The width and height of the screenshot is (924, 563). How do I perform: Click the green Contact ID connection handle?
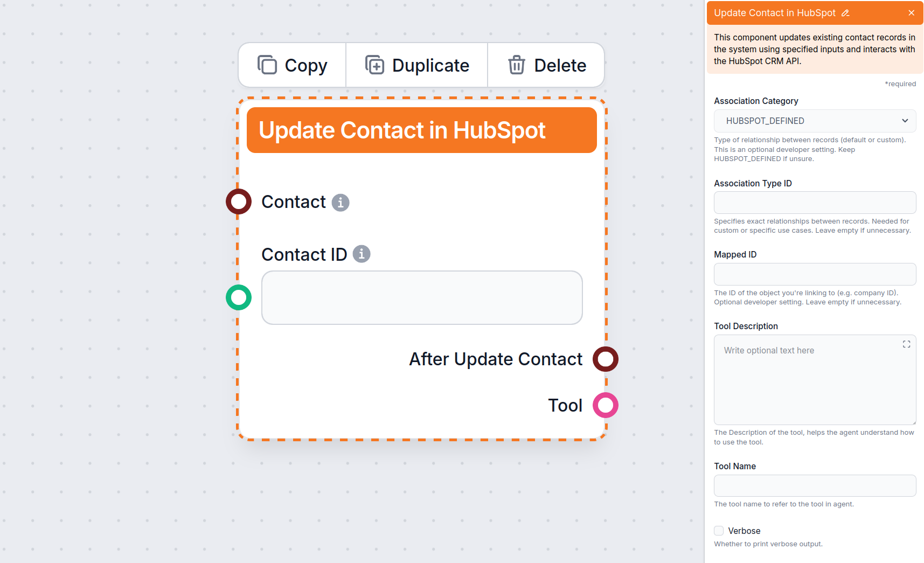pos(238,297)
